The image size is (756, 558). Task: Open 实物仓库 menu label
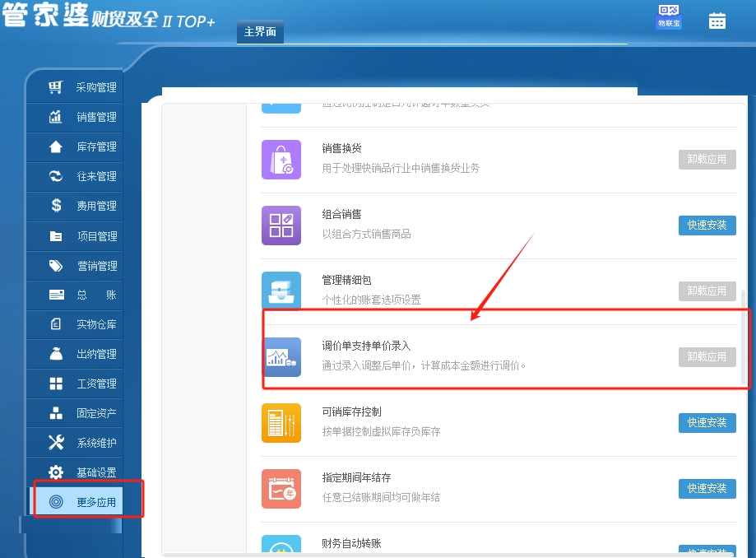click(x=96, y=324)
